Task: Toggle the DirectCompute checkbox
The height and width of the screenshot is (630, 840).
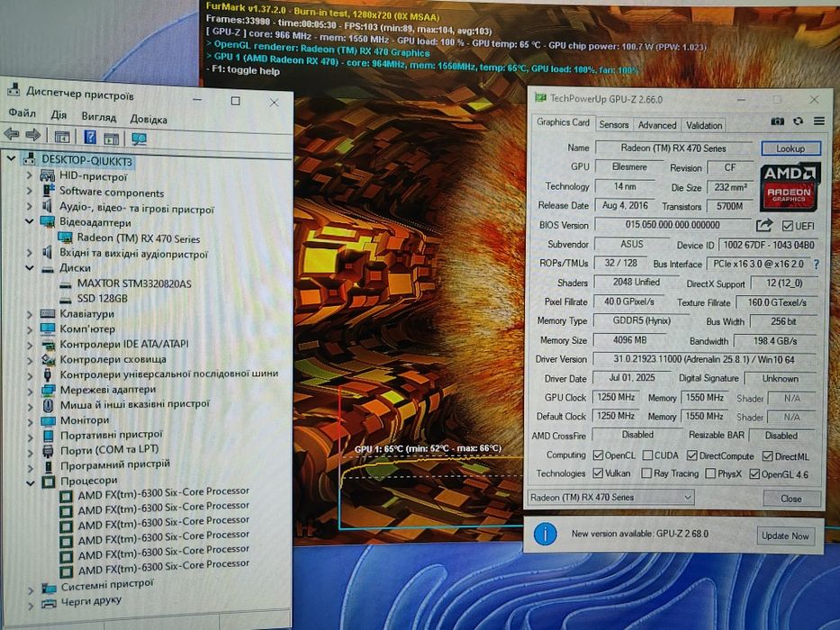Action: pos(692,455)
